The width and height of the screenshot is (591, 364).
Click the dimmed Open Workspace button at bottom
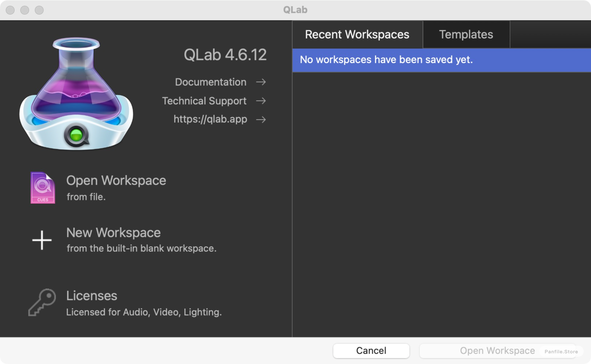point(498,351)
